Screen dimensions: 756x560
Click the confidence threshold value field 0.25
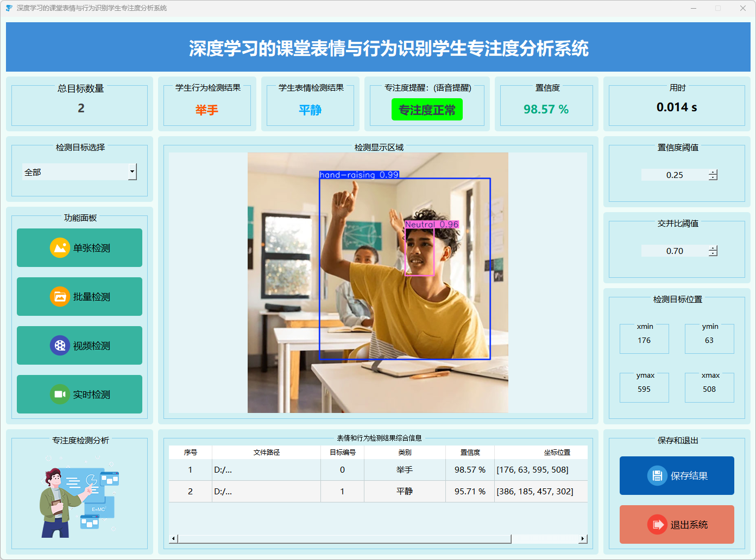coord(675,175)
